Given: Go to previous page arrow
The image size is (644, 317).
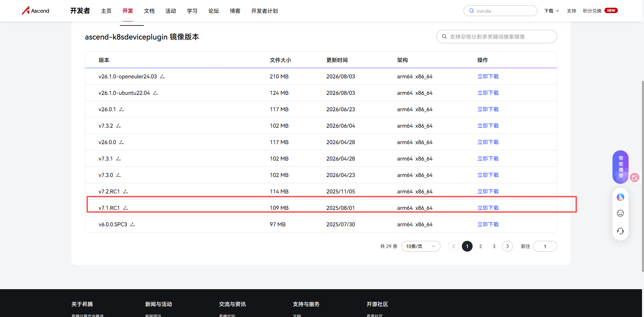Looking at the screenshot, I should pyautogui.click(x=454, y=246).
